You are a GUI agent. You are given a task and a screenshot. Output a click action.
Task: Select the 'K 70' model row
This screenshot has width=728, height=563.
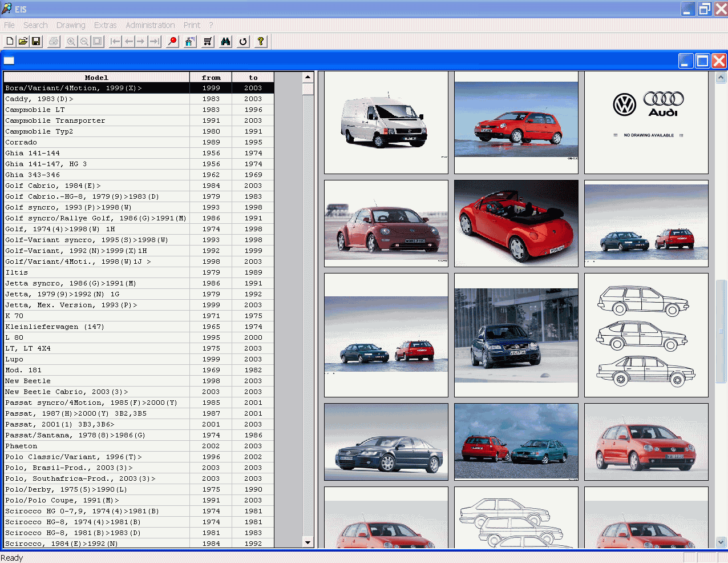pyautogui.click(x=139, y=316)
